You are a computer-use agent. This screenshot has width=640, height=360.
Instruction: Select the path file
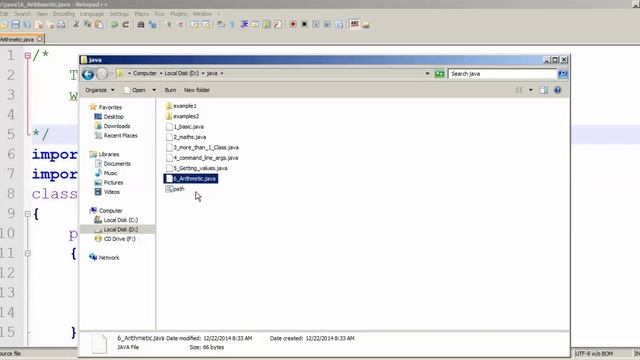[175, 189]
